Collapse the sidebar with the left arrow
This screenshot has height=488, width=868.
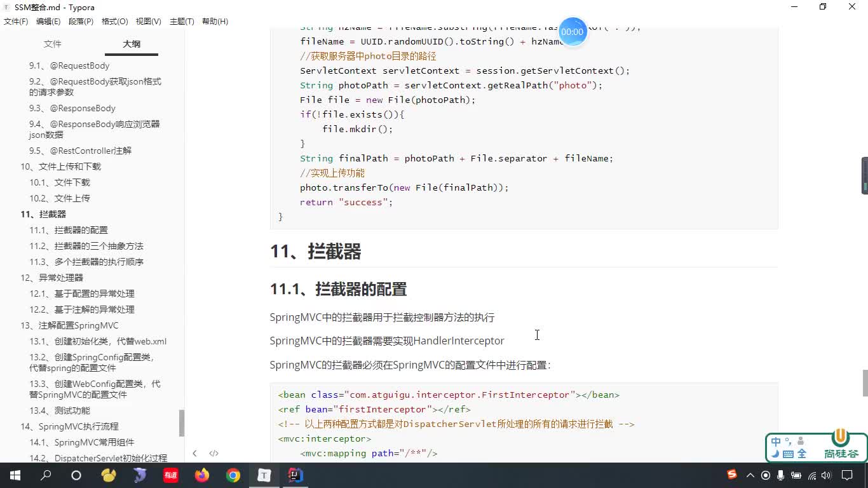pos(194,453)
